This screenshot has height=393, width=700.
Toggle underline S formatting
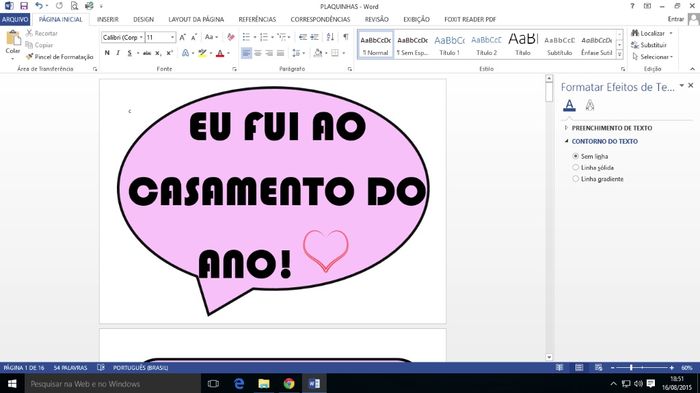pyautogui.click(x=129, y=53)
